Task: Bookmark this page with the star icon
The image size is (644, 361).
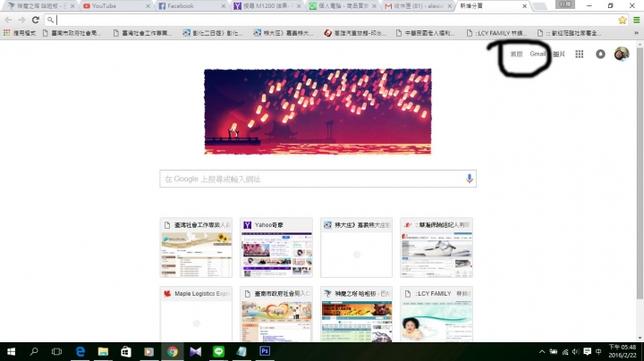Action: tap(623, 20)
